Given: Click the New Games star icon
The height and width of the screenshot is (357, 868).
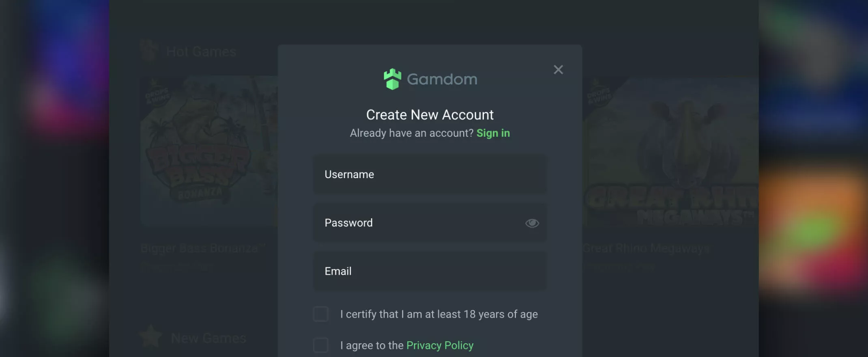Looking at the screenshot, I should [x=151, y=336].
